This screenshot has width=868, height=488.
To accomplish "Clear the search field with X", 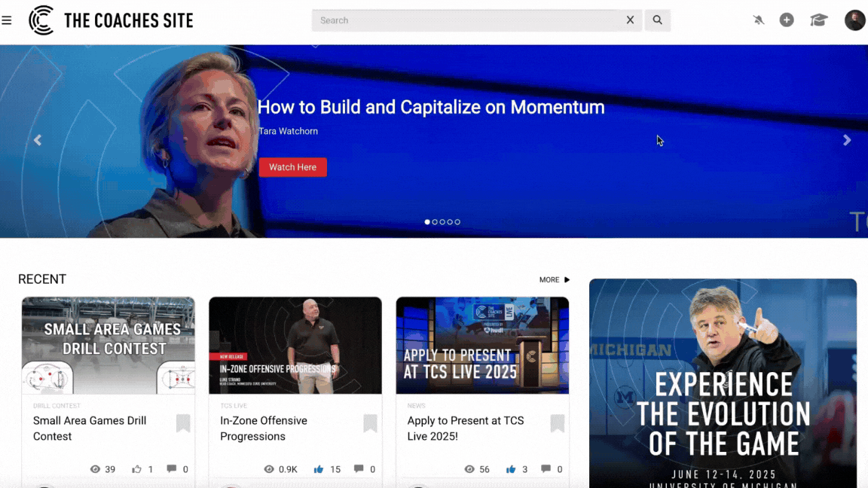I will coord(630,20).
